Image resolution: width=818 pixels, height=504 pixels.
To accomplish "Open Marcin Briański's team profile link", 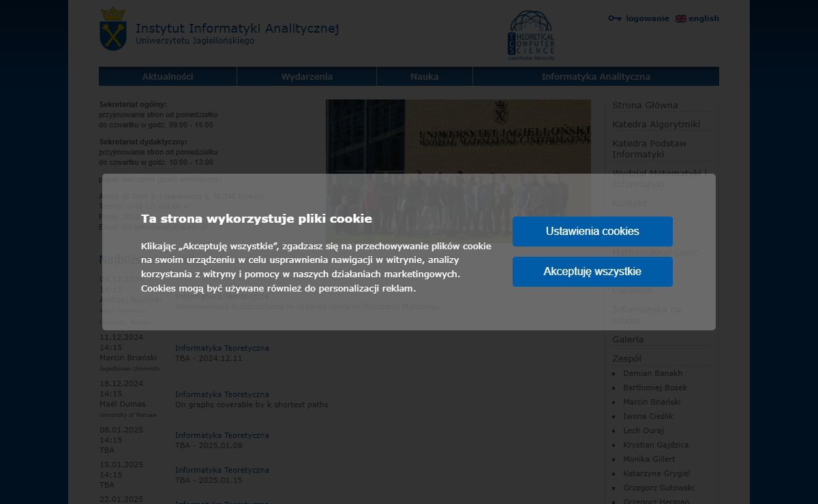I will coord(652,402).
